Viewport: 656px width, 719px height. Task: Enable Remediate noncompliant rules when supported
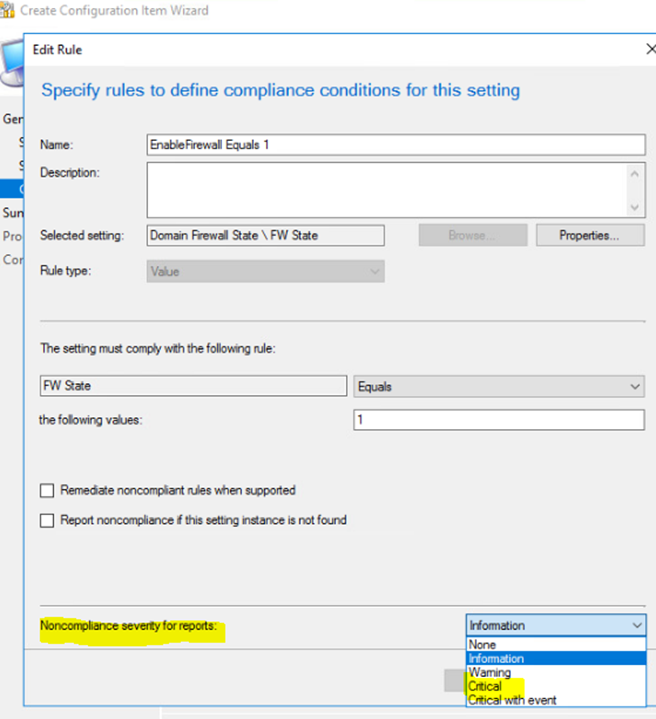(x=47, y=491)
